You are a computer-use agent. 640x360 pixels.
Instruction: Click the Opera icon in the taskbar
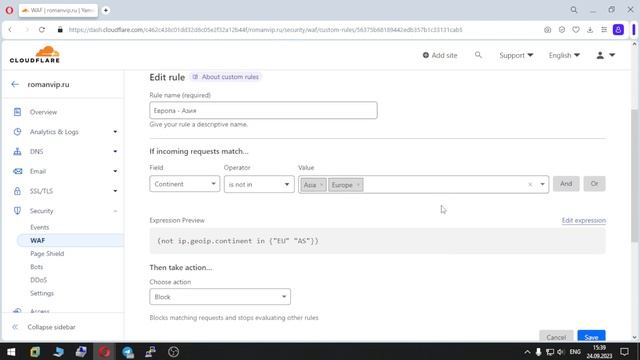(x=104, y=351)
